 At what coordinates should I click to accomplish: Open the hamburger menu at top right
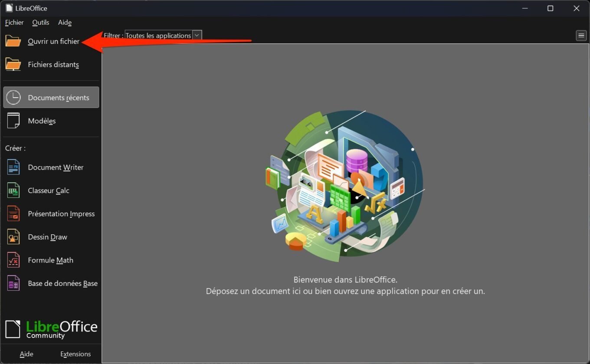[581, 36]
